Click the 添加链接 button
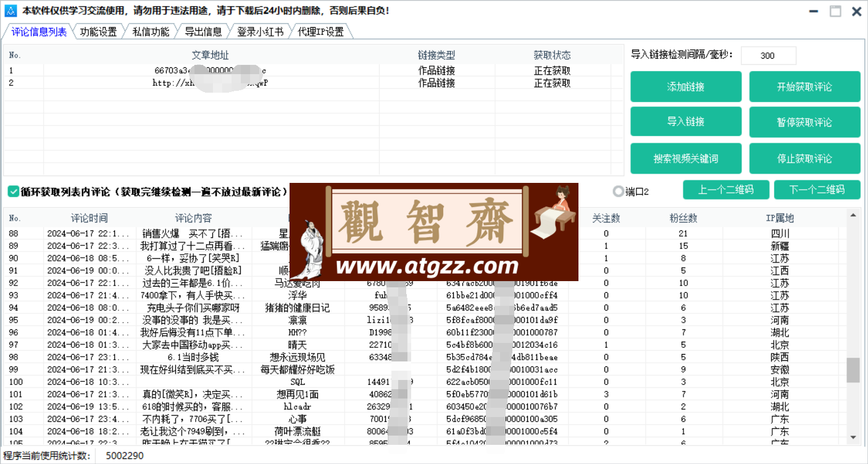Image resolution: width=868 pixels, height=464 pixels. pyautogui.click(x=686, y=87)
